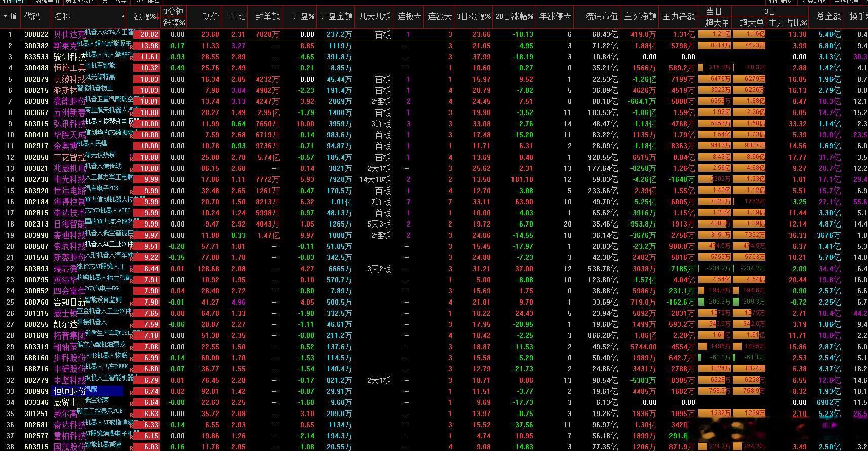Image resolution: width=868 pixels, height=451 pixels.
Task: Select the 贝仕达克 stock row name
Action: coord(69,34)
